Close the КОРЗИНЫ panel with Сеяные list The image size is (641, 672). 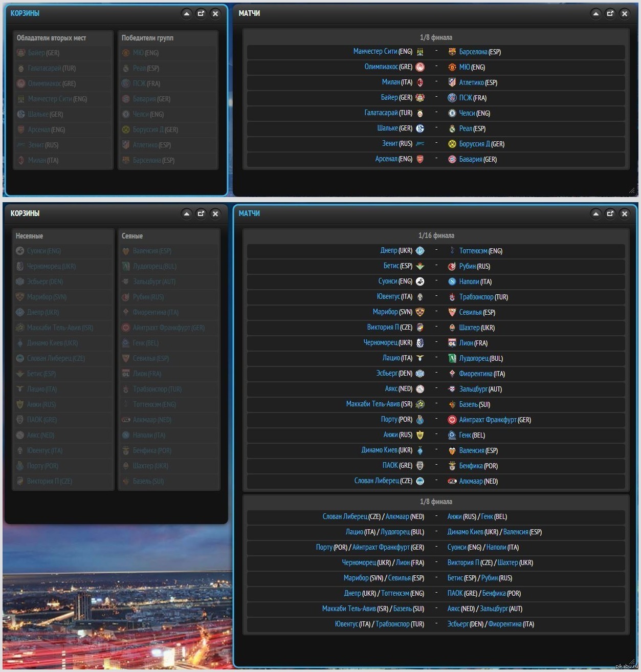tap(215, 213)
